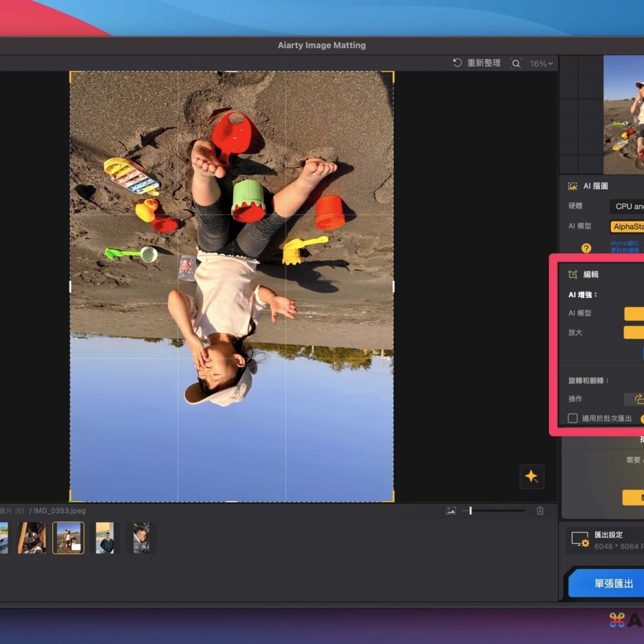This screenshot has width=644, height=644.
Task: Click the yellow question mark help icon
Action: (x=586, y=248)
